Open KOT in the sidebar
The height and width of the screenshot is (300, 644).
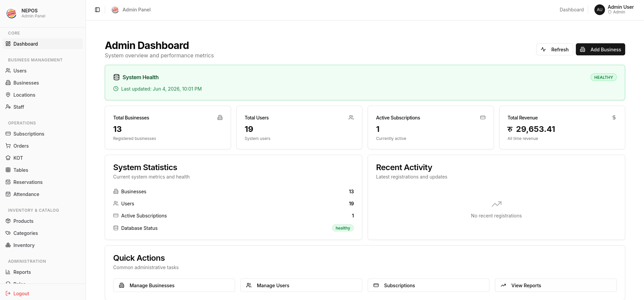coord(43,158)
